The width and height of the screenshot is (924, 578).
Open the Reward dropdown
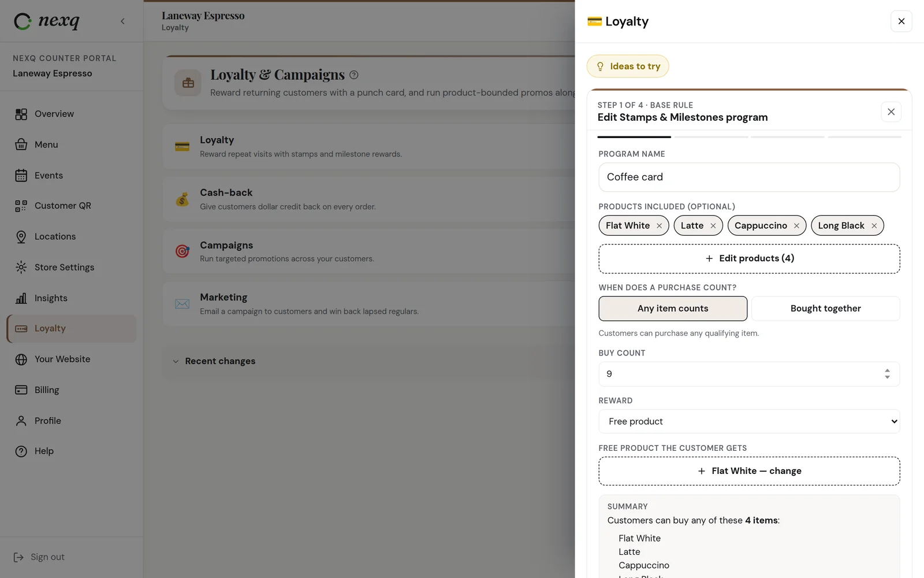click(749, 421)
